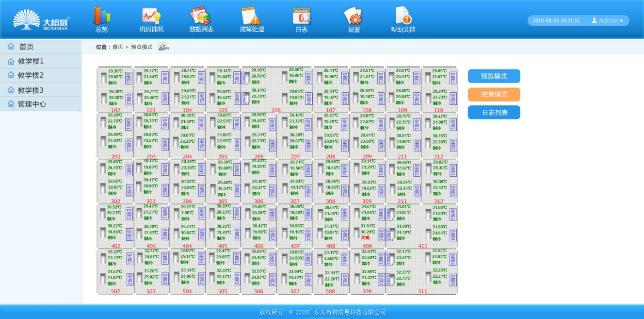Open the Admin user dropdown
Screen dimensions: 644x319
[607, 20]
